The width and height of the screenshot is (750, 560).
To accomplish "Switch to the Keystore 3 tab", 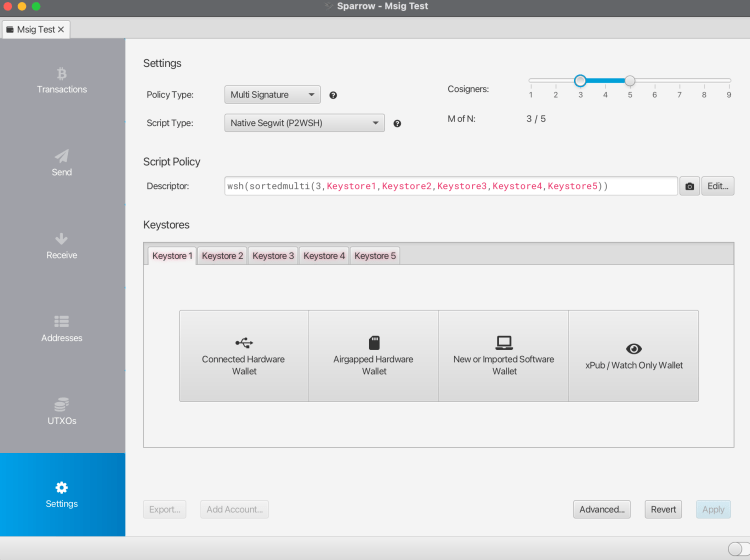I will (x=273, y=256).
